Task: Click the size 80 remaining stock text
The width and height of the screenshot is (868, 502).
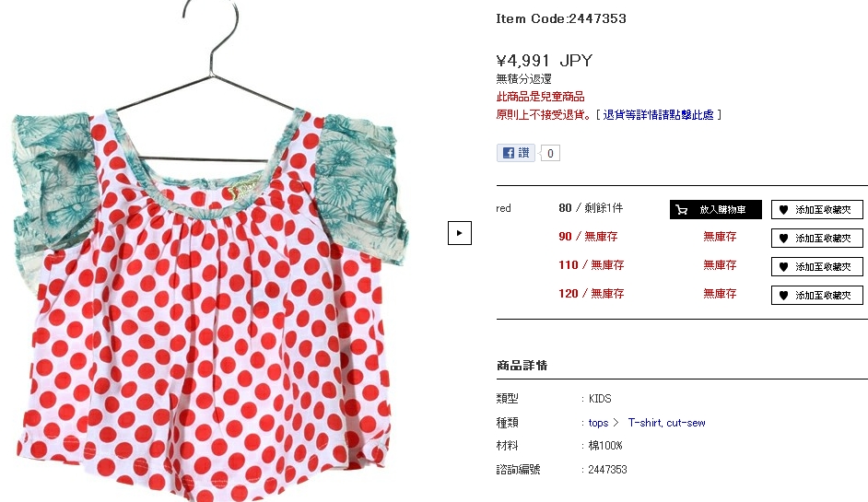Action: click(x=591, y=208)
